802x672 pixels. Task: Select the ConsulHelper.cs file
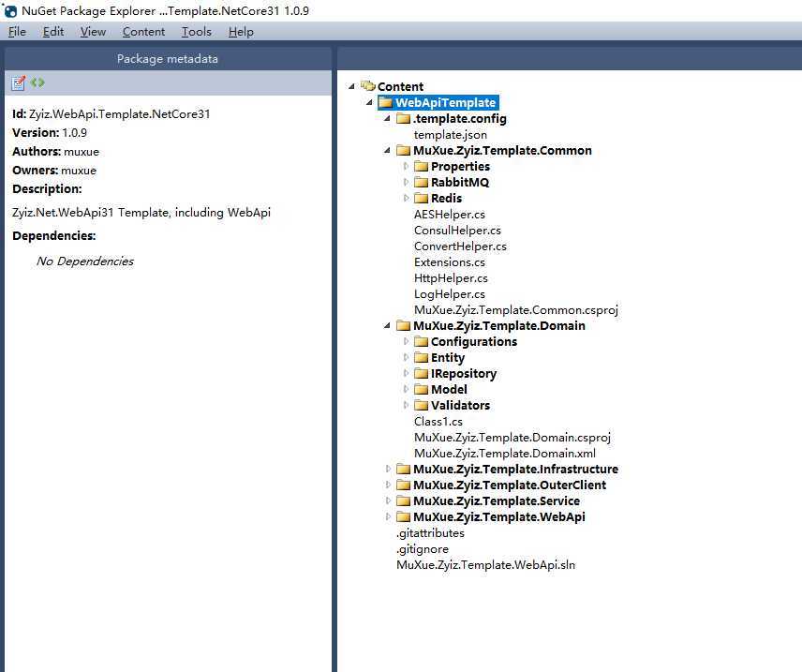coord(458,231)
